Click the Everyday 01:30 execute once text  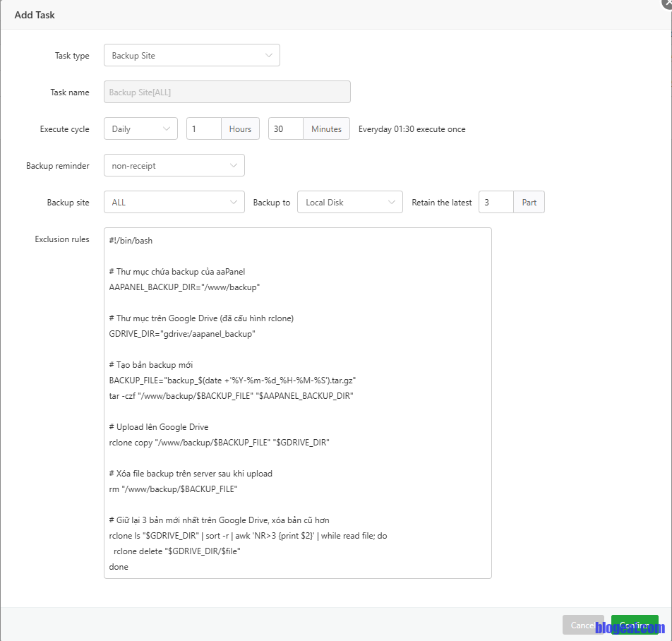point(412,129)
